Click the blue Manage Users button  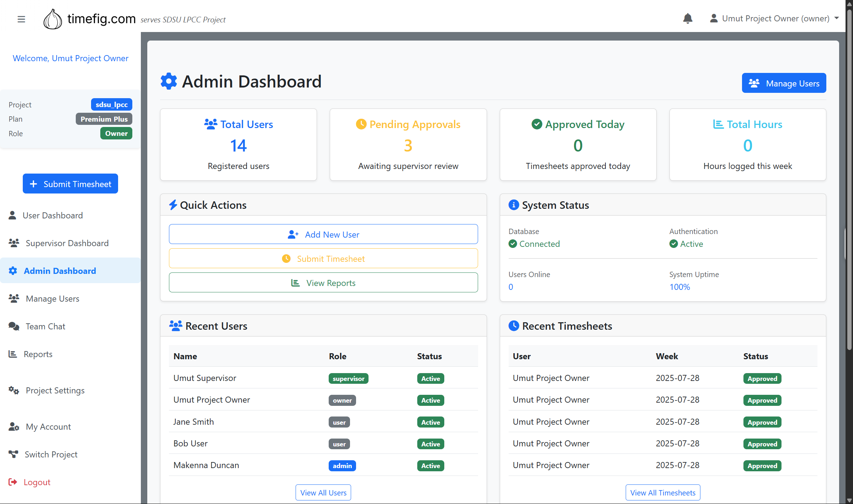click(x=784, y=83)
